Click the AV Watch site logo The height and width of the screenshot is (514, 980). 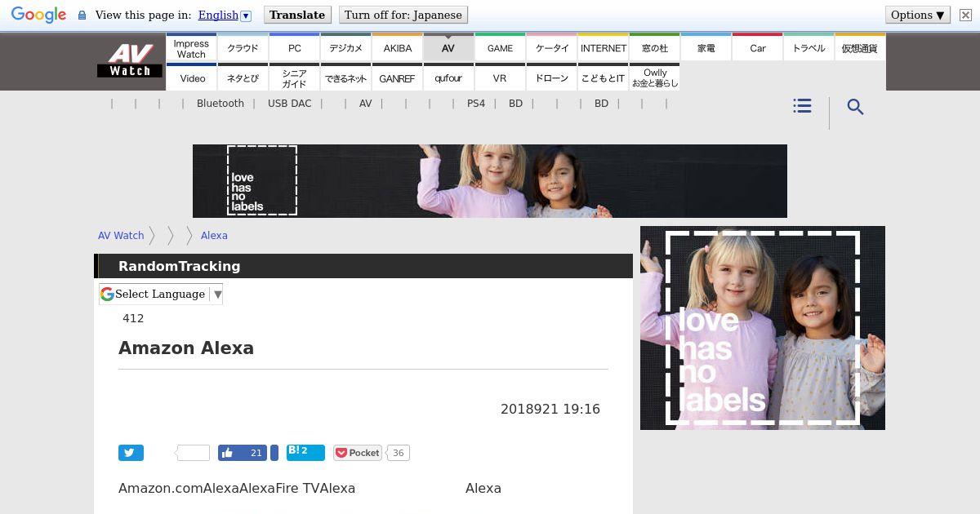(130, 61)
